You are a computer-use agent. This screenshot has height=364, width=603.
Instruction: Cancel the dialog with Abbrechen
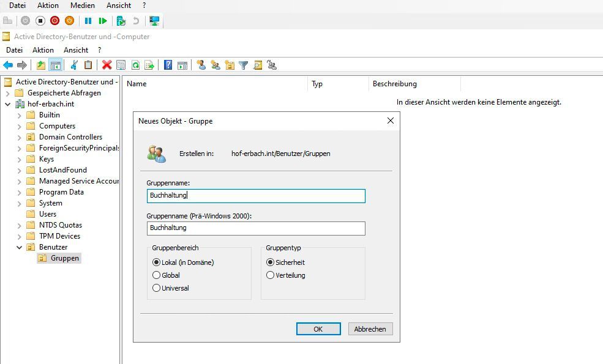370,329
